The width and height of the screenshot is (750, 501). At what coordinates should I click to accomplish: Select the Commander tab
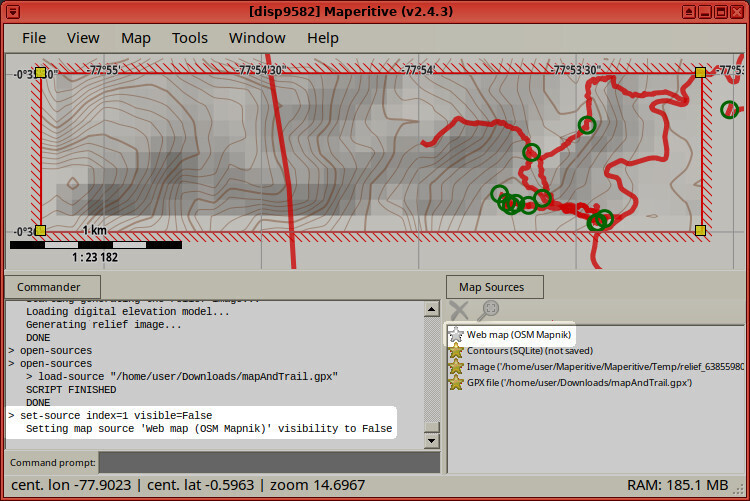click(53, 287)
